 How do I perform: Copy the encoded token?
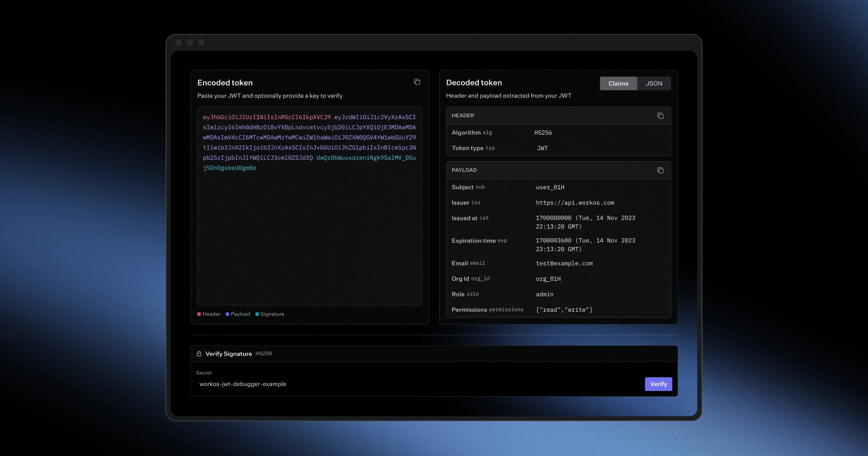tap(417, 82)
